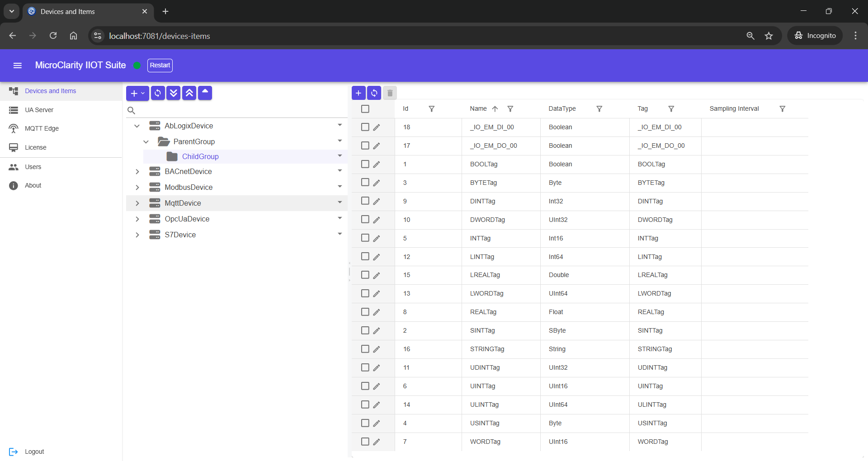Open the UA Server sidebar section

pos(38,109)
